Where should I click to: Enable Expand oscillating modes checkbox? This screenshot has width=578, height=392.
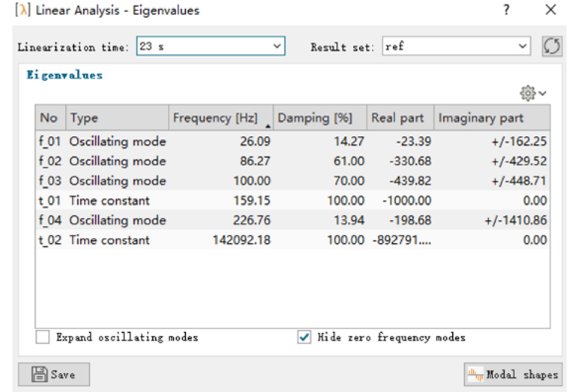click(43, 337)
